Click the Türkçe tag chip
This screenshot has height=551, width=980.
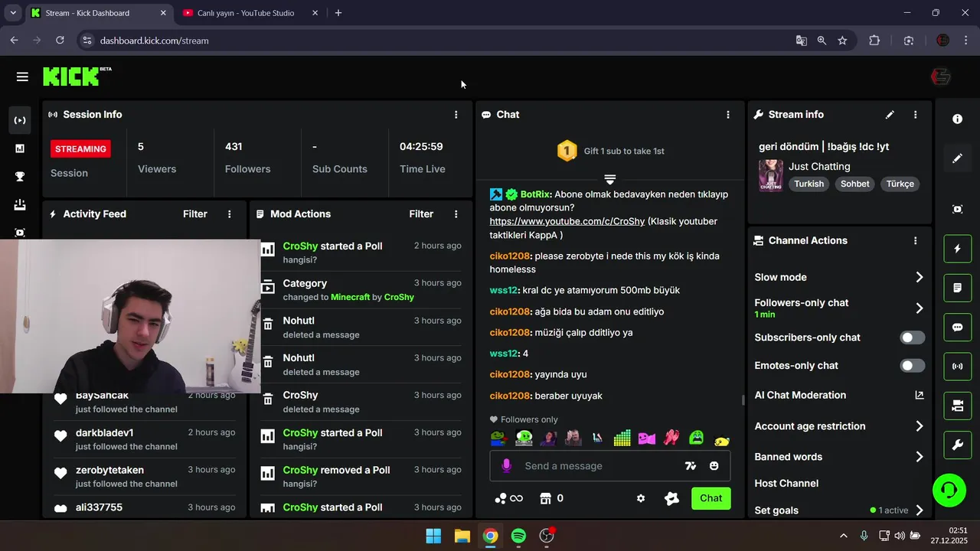(x=900, y=184)
